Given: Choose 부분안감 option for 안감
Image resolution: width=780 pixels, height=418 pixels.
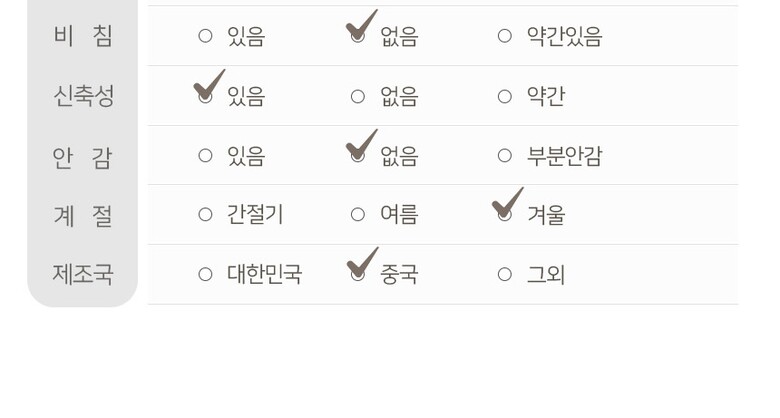Looking at the screenshot, I should (505, 156).
